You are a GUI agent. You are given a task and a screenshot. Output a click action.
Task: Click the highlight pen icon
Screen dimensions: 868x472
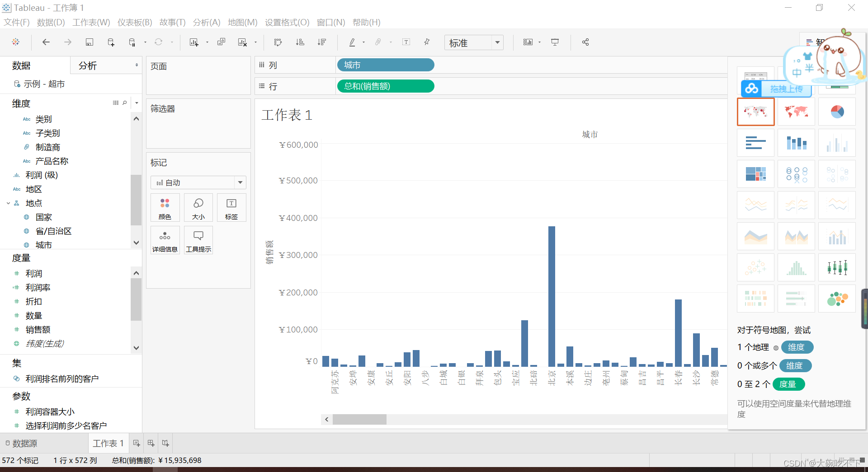click(352, 42)
